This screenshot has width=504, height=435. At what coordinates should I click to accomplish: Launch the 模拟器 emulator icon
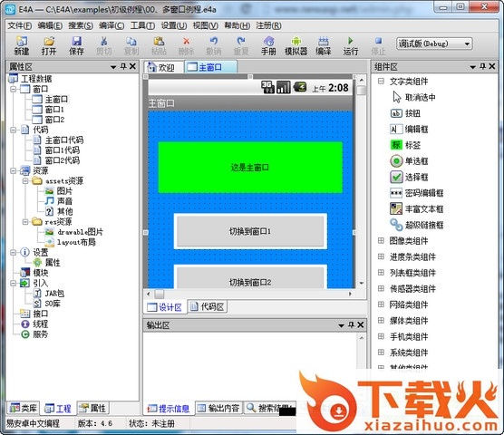coord(296,45)
